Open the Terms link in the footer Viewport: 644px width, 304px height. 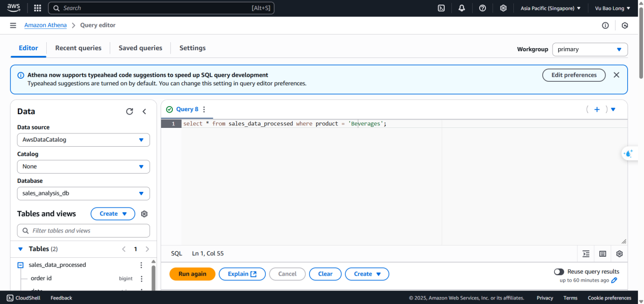point(570,298)
